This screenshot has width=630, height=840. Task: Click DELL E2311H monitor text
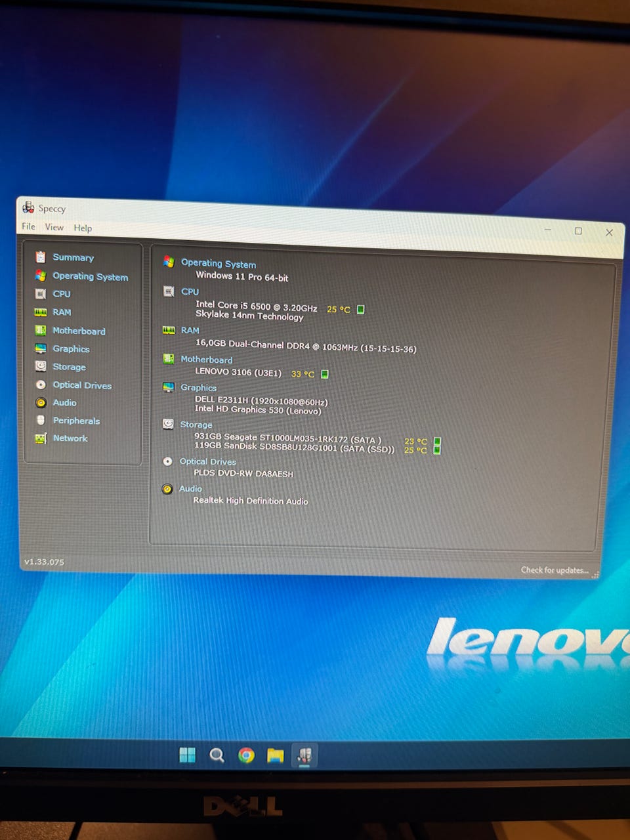pos(261,400)
